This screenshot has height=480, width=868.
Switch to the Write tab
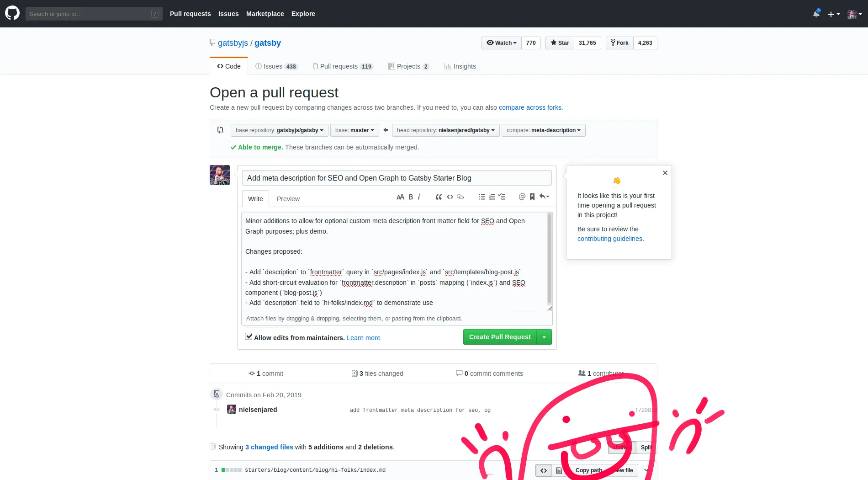click(255, 199)
